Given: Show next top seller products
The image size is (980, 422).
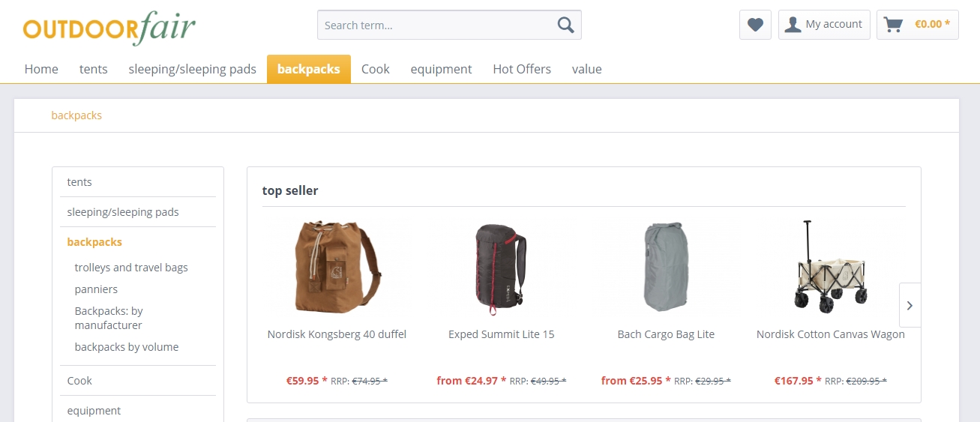Looking at the screenshot, I should pos(910,305).
